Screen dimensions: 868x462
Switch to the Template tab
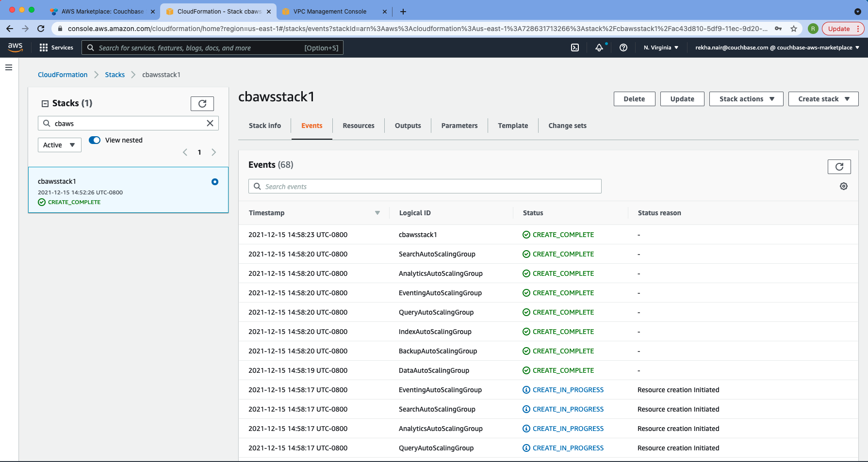512,125
